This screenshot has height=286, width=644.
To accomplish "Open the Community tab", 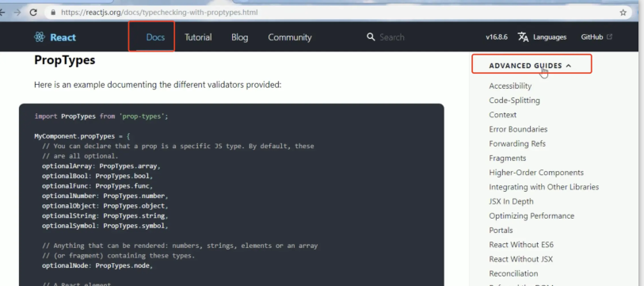I will (x=290, y=37).
